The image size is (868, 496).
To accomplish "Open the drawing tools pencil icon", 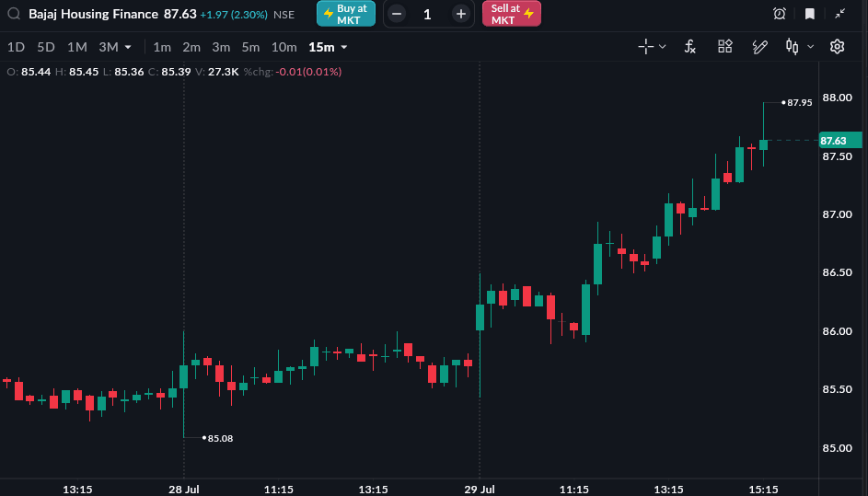I will click(x=760, y=47).
